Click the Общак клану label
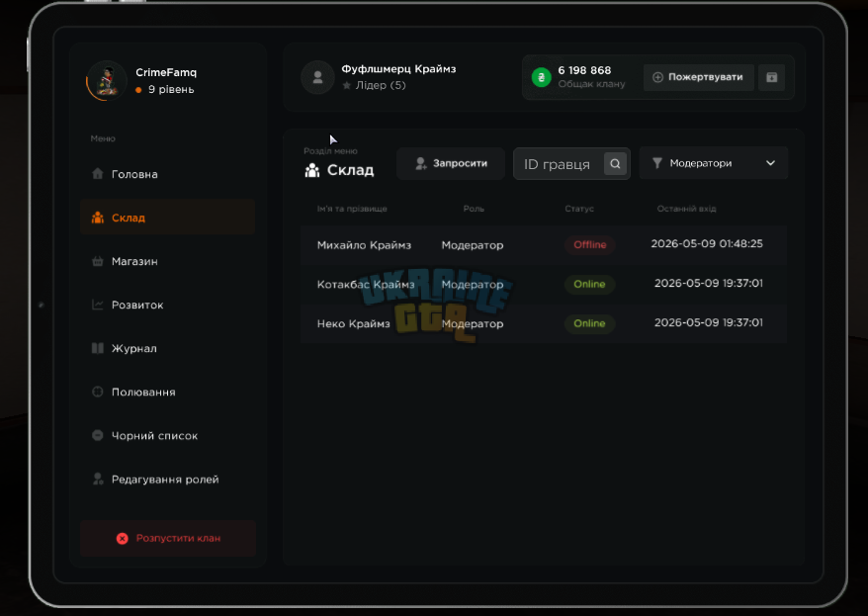Screen dimensions: 868x616 (x=592, y=84)
